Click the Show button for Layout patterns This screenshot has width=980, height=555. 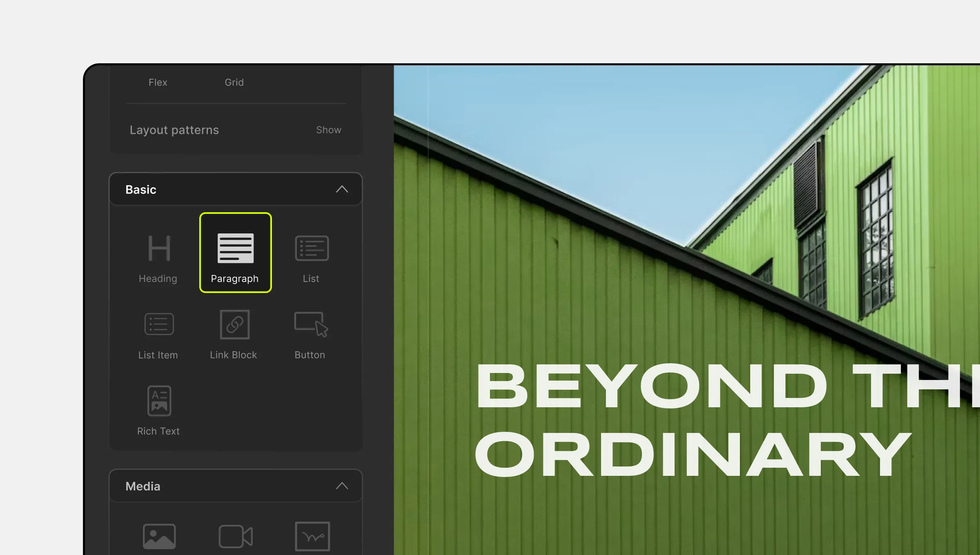point(328,130)
